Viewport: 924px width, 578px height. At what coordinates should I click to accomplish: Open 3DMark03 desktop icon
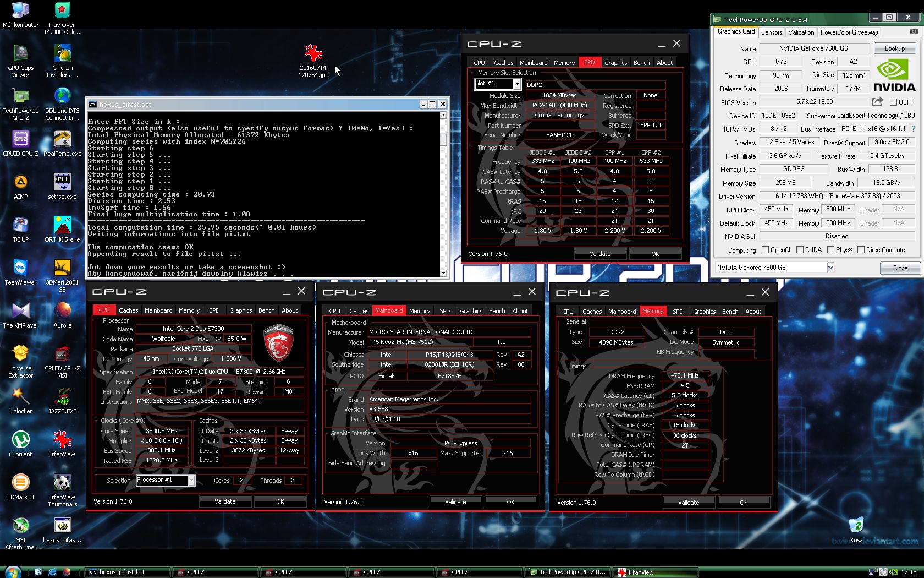(20, 487)
